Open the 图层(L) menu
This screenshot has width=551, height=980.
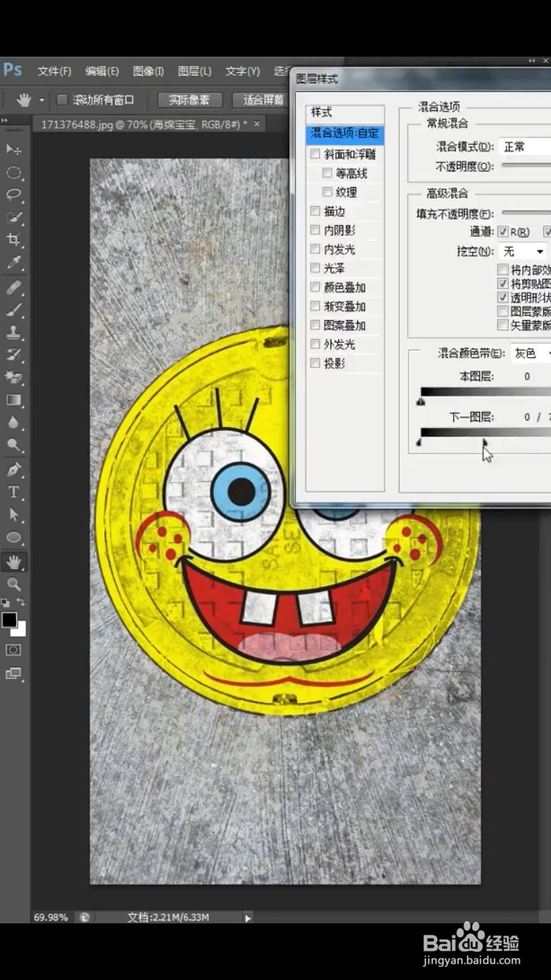194,71
